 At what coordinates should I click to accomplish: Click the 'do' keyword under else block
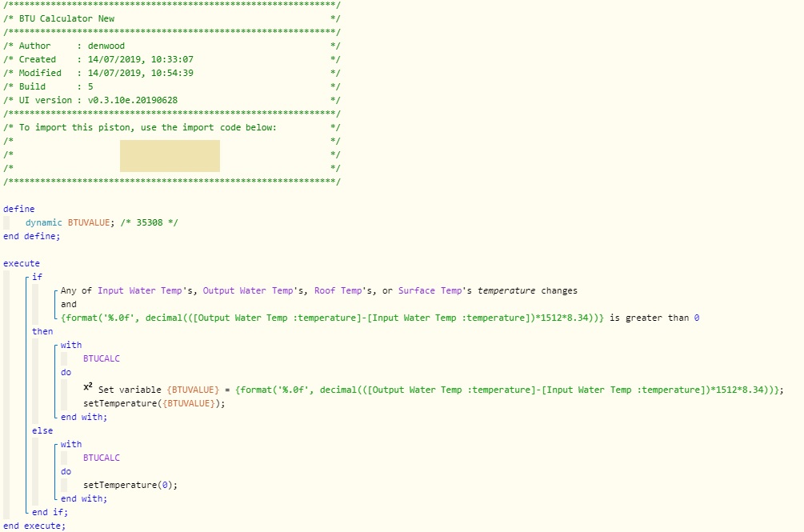click(66, 471)
